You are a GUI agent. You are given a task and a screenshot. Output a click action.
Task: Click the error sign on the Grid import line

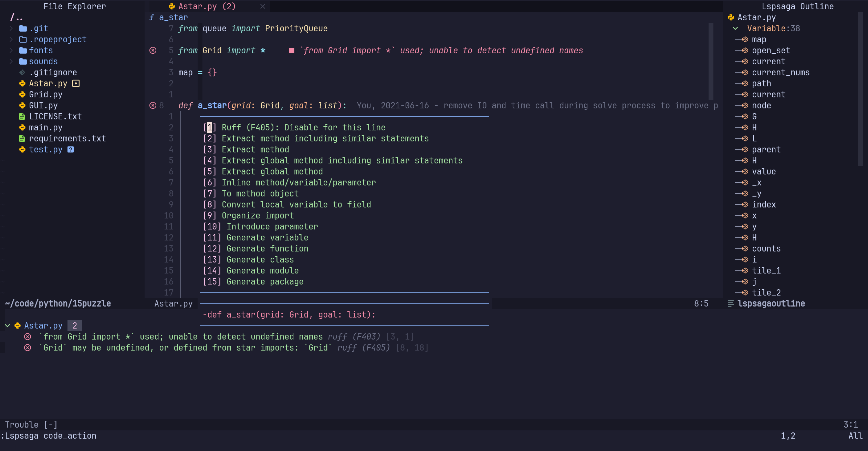point(153,51)
